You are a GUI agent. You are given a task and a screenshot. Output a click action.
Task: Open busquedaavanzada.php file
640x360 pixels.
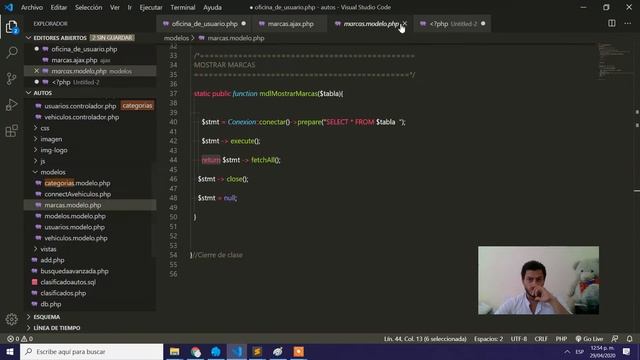coord(74,271)
